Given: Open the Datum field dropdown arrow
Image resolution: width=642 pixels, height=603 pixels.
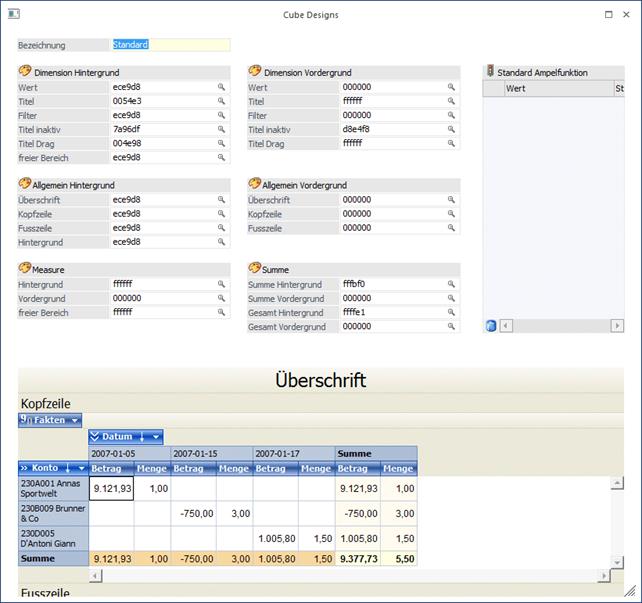Looking at the screenshot, I should (156, 437).
